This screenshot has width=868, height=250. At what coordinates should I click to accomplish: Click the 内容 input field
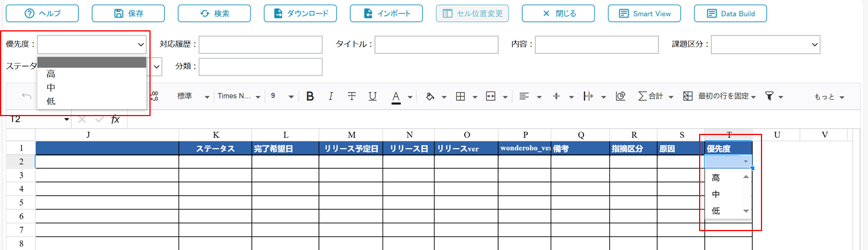click(597, 44)
